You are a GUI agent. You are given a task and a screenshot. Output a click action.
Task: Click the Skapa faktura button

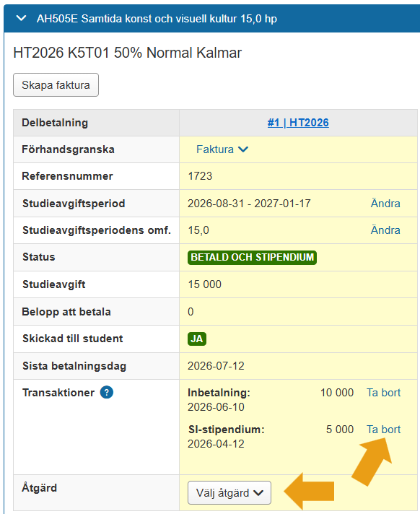coord(56,85)
